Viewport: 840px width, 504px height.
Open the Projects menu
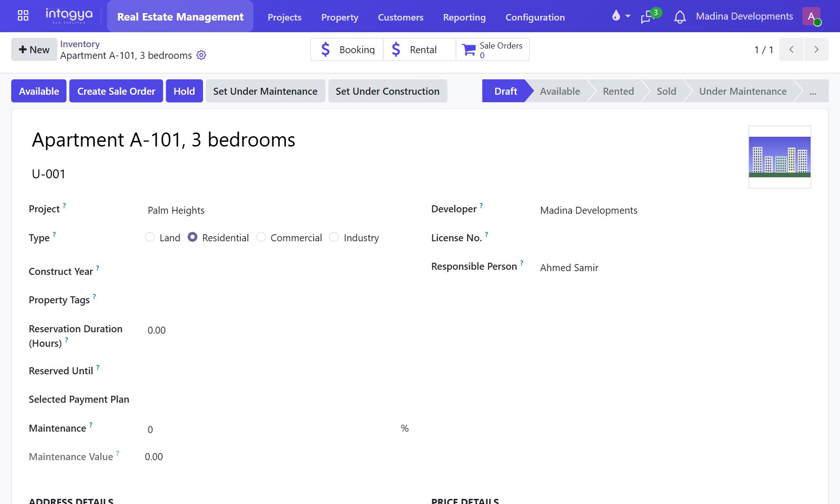point(285,17)
